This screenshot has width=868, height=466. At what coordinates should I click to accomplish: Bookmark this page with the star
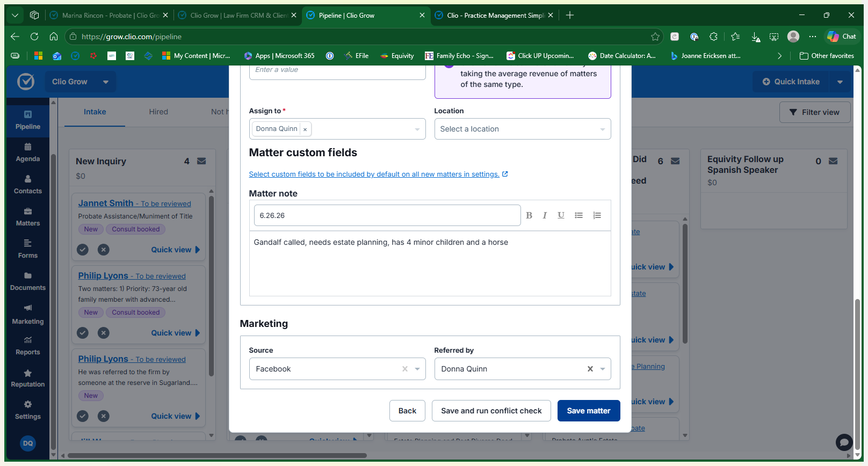coord(655,37)
